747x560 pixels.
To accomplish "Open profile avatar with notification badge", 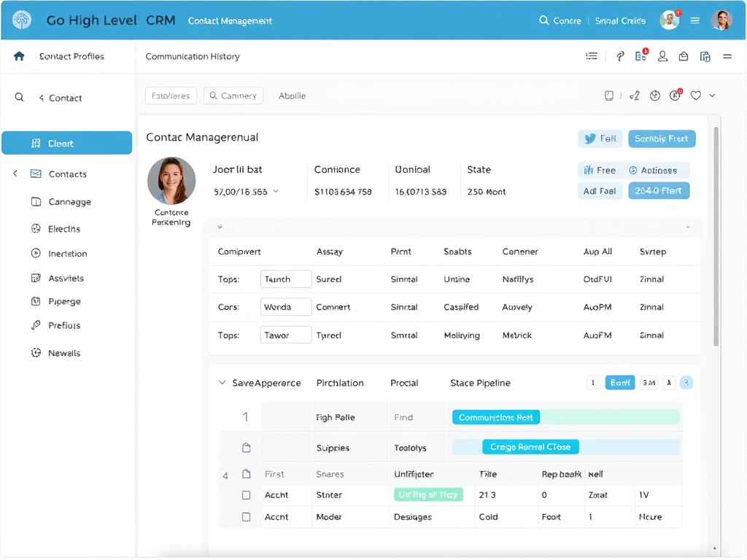I will 670,20.
